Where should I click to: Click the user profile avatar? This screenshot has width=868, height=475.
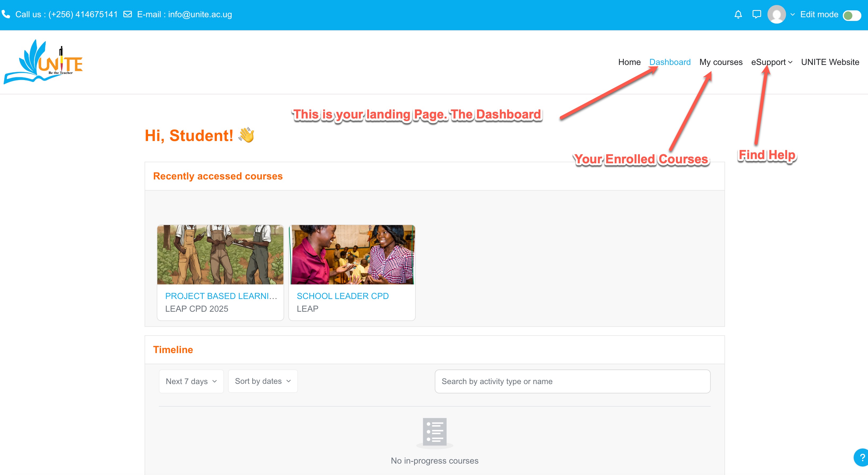(776, 15)
